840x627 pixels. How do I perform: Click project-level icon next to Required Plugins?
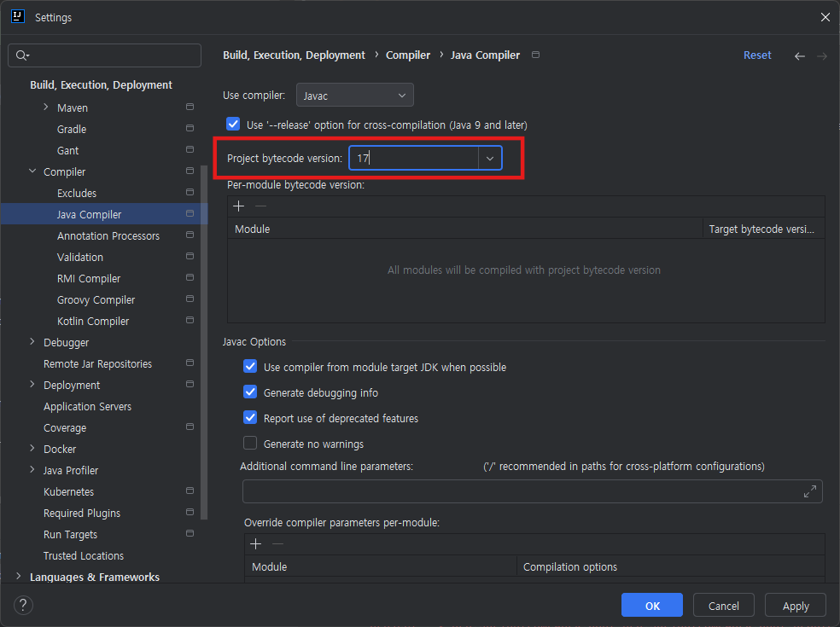coord(190,513)
